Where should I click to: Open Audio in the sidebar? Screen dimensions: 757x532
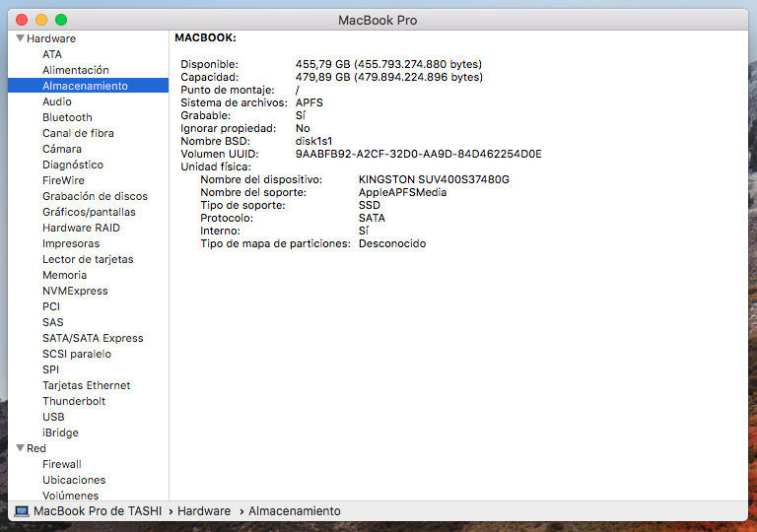click(57, 101)
